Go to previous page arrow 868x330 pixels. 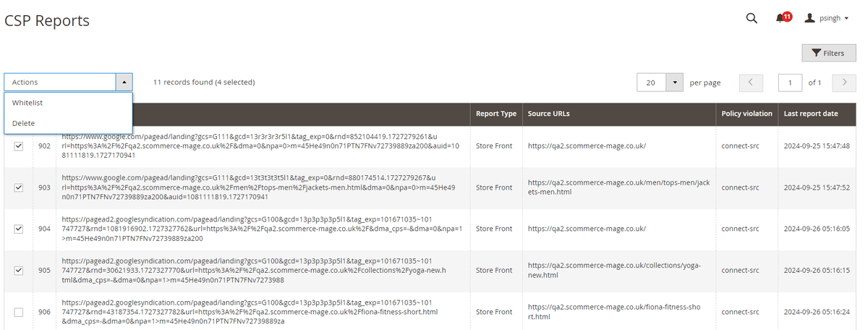[751, 82]
